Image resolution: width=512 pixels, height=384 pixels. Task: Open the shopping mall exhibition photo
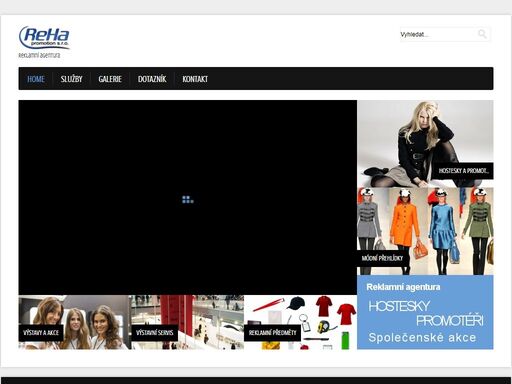[188, 322]
